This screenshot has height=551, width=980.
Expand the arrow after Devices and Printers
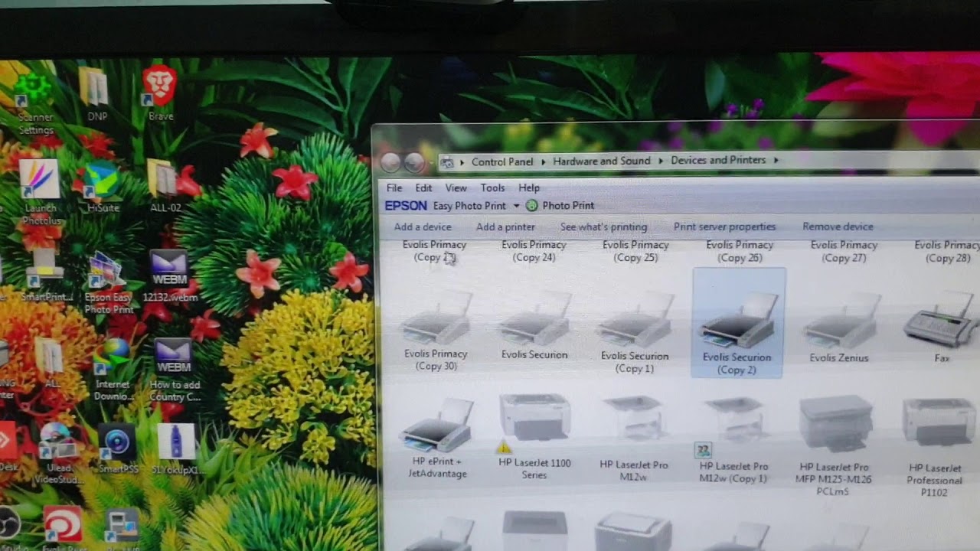click(776, 160)
